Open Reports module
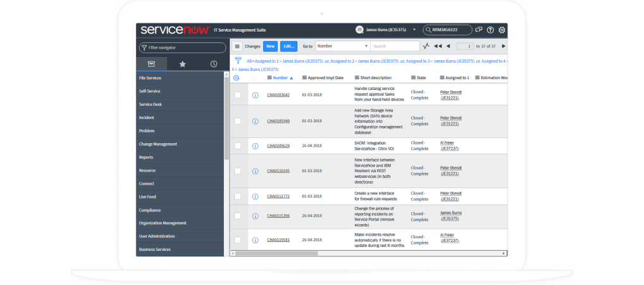The image size is (644, 285). point(180,157)
